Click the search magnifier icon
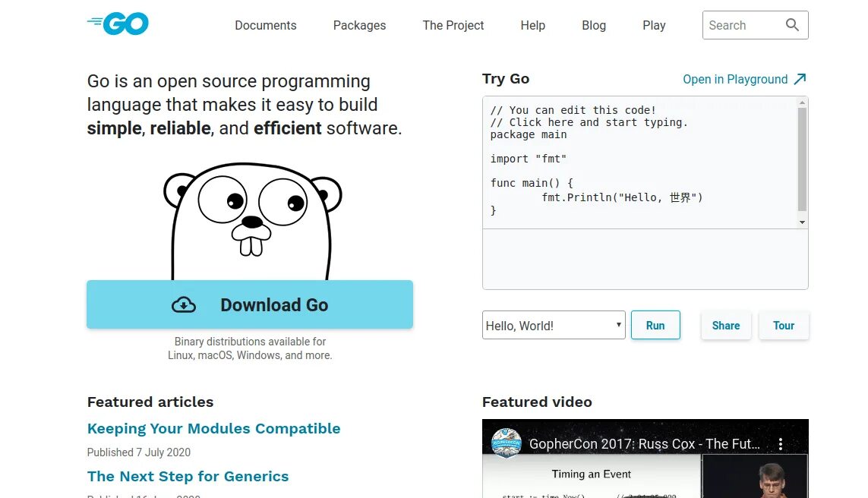This screenshot has width=868, height=498. point(792,25)
